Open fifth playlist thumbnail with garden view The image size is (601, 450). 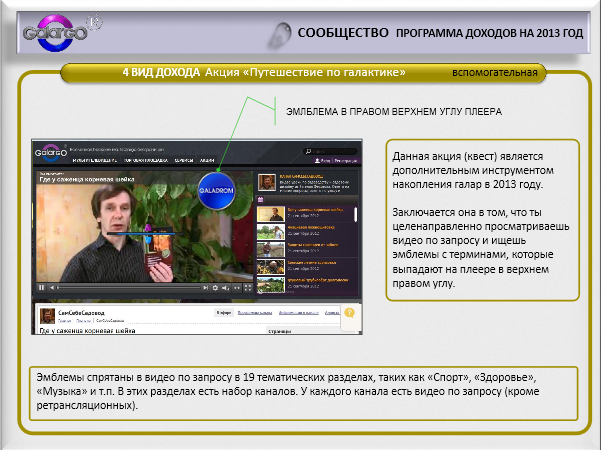tap(271, 285)
